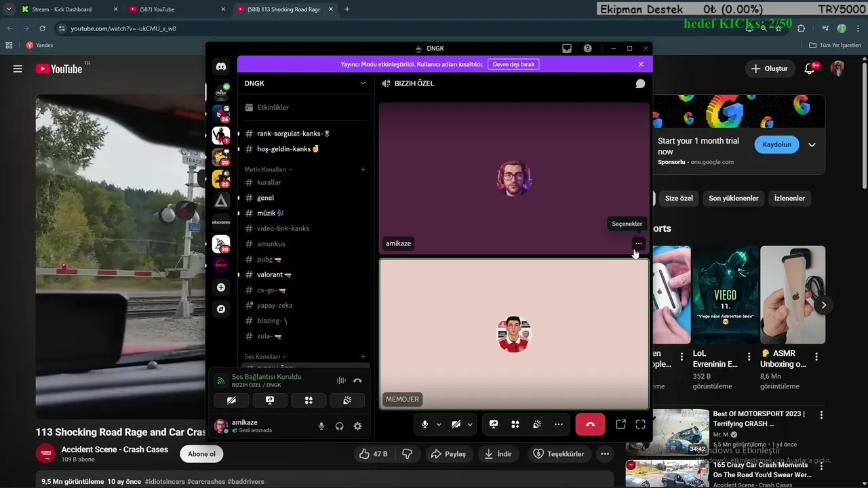868x488 pixels.
Task: Open YouTube notifications bell
Action: [x=809, y=68]
